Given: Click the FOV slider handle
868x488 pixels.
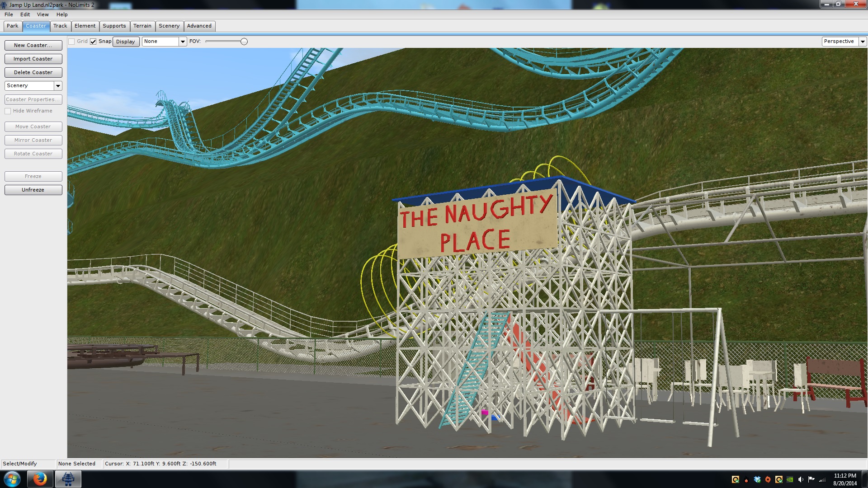Looking at the screenshot, I should [244, 42].
